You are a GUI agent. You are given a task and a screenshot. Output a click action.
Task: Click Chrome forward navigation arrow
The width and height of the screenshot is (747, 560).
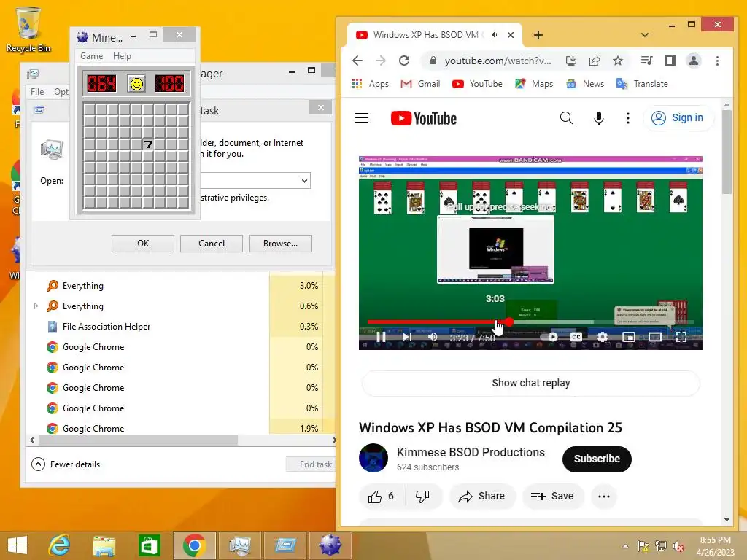pyautogui.click(x=381, y=61)
